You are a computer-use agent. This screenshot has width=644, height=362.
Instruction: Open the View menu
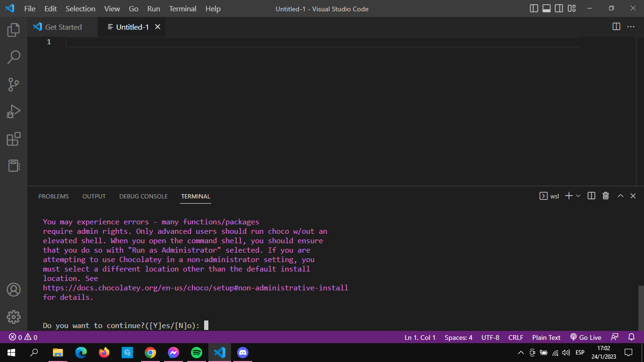tap(112, 8)
